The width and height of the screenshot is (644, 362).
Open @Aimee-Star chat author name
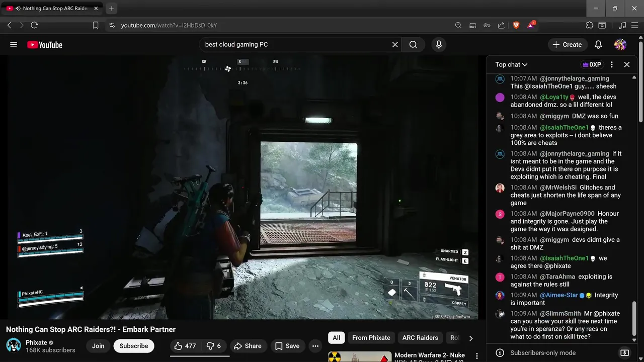point(559,295)
